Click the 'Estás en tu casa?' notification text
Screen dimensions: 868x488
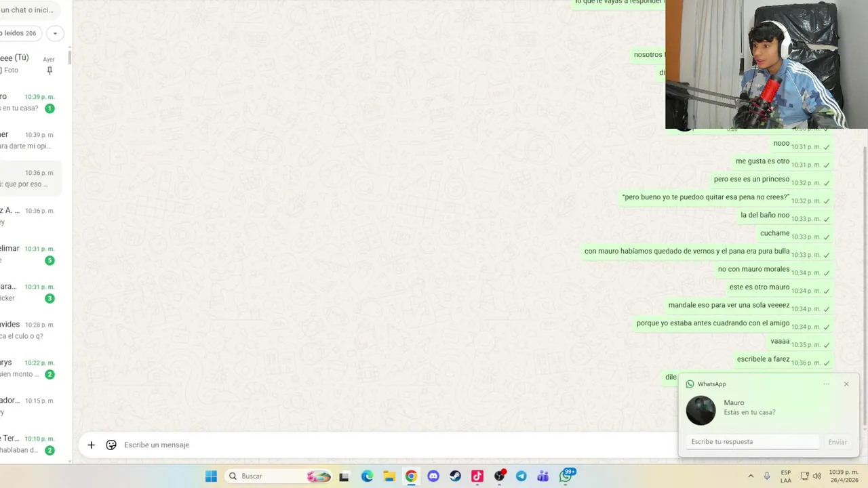749,412
